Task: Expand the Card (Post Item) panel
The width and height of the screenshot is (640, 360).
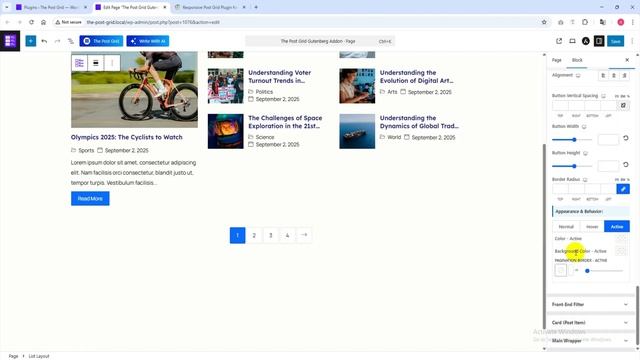Action: click(590, 322)
